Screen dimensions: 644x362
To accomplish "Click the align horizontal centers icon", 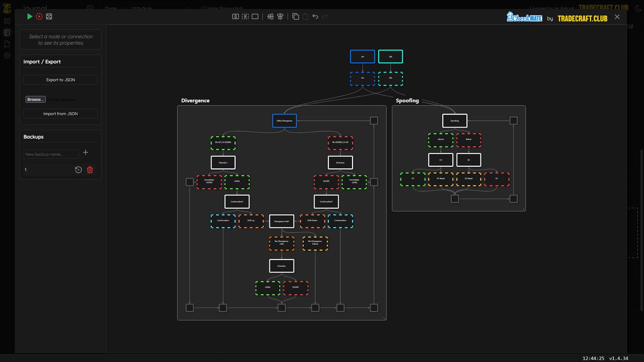I will click(x=270, y=17).
